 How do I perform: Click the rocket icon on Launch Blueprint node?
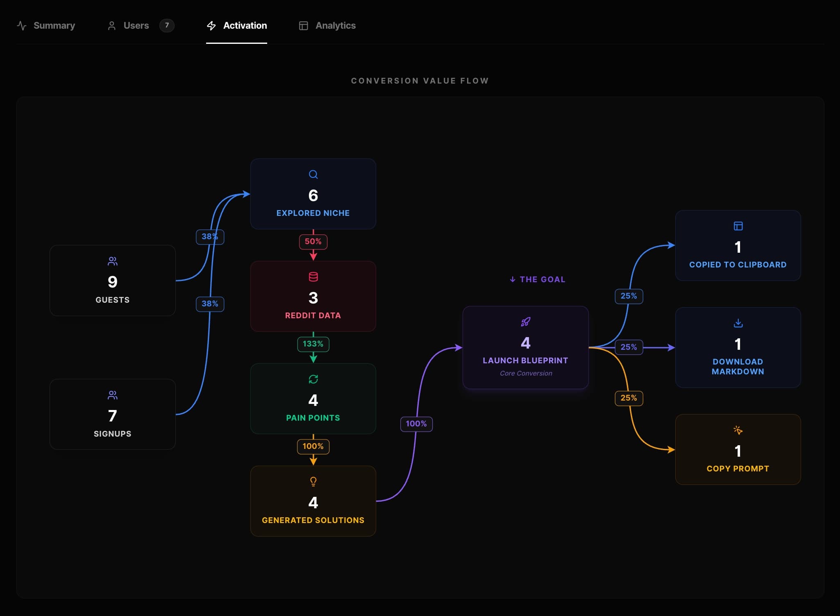[x=526, y=322]
